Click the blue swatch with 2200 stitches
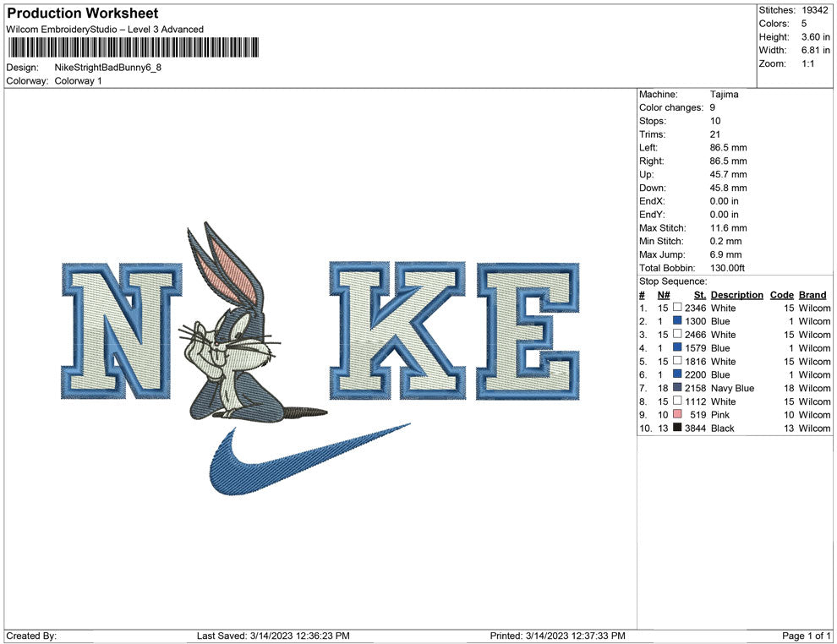837x644 pixels. pyautogui.click(x=677, y=374)
